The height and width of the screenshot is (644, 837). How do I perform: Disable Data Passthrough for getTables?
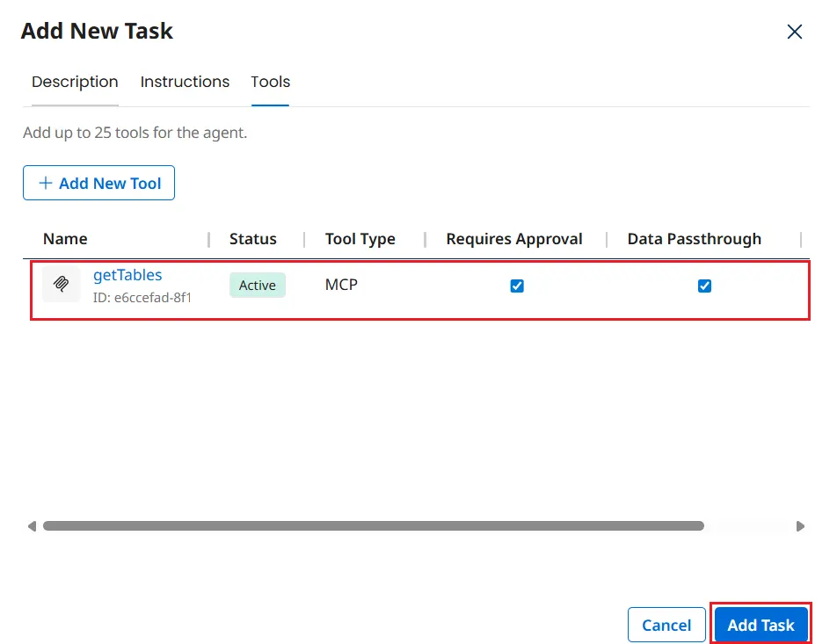tap(704, 286)
